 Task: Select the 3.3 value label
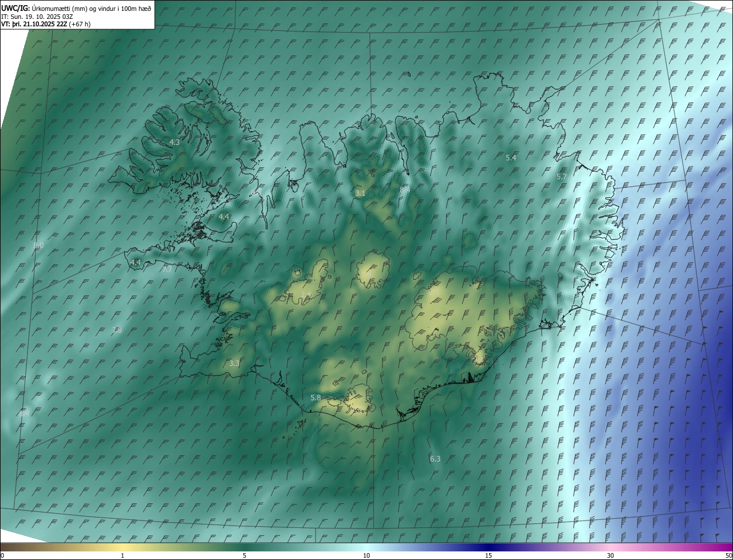pyautogui.click(x=234, y=363)
